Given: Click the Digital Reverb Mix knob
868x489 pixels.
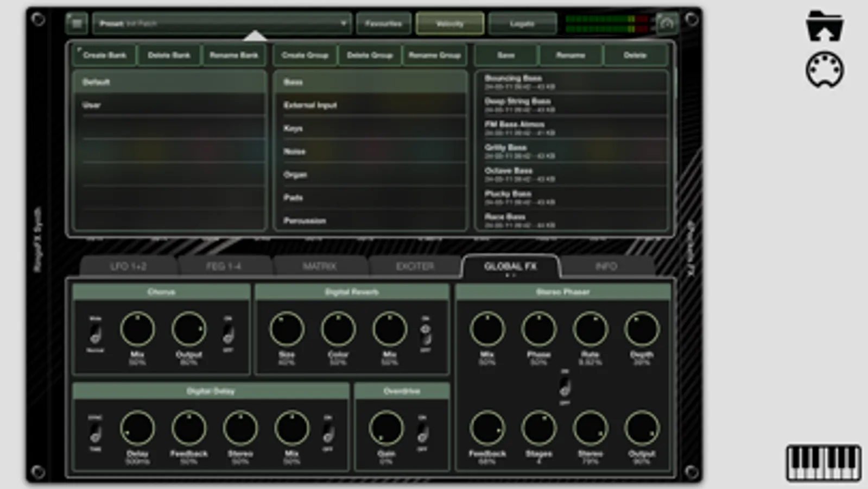Looking at the screenshot, I should (390, 329).
